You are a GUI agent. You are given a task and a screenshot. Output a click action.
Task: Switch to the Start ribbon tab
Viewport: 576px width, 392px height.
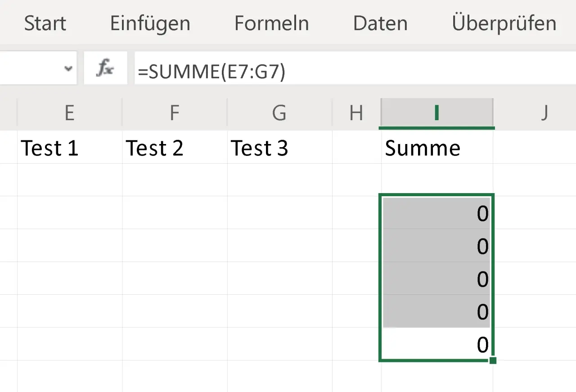coord(45,23)
